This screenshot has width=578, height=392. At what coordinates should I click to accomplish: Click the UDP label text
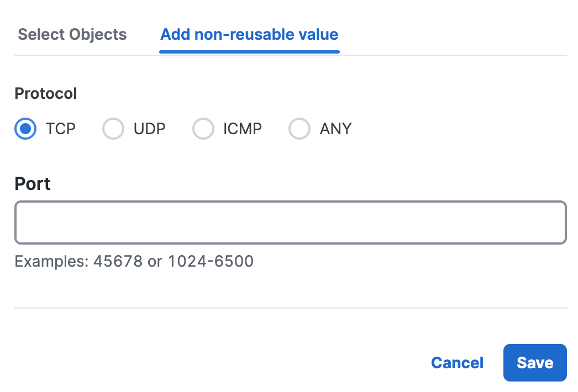(x=149, y=129)
